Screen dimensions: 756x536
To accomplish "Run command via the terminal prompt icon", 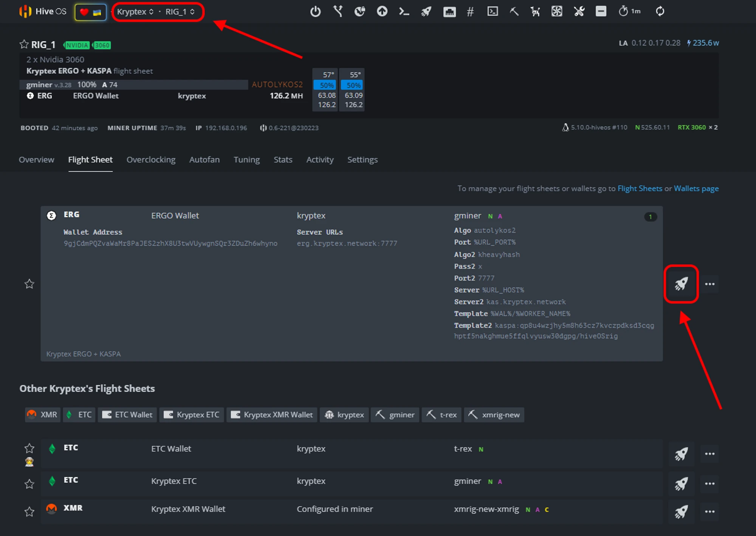I will 404,11.
